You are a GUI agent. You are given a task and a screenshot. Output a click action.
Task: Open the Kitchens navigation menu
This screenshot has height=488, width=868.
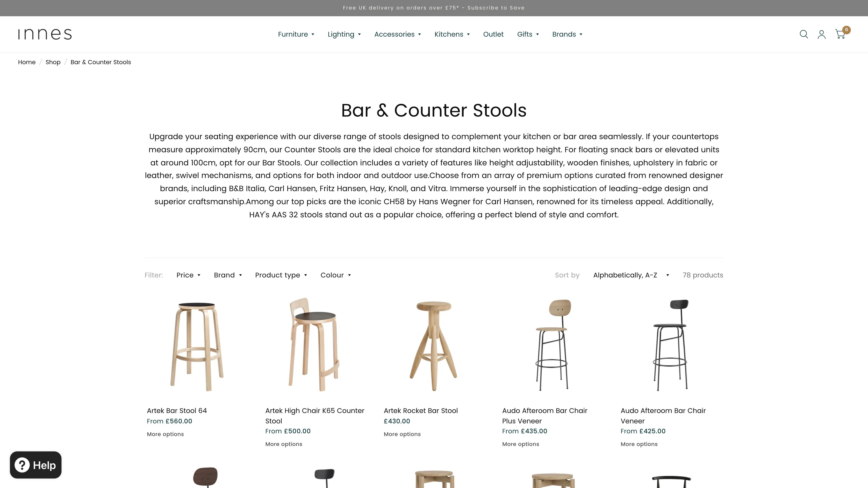[452, 34]
